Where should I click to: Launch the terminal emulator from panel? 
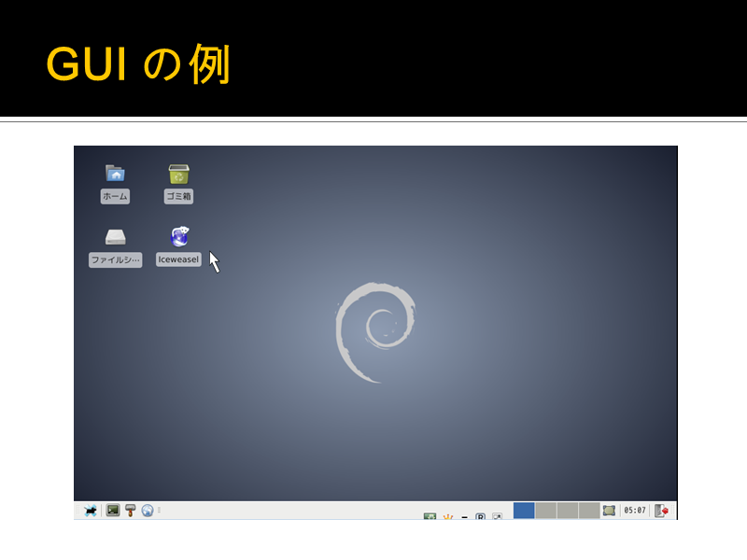click(113, 511)
